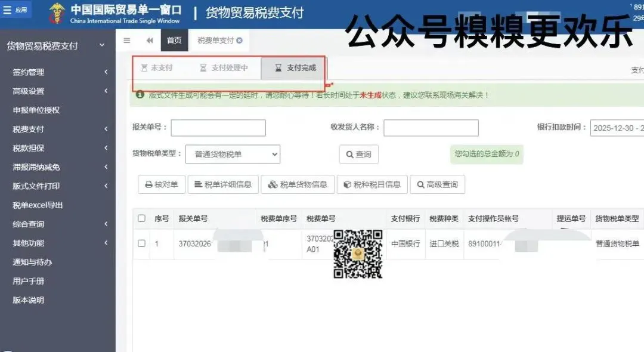Tick the checkbox for row 1
Viewport: 644px width, 352px height.
point(142,243)
